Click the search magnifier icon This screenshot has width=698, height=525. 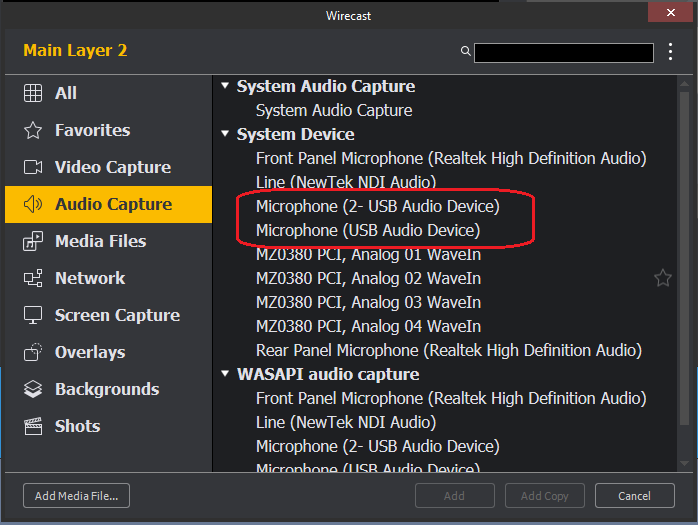[466, 51]
